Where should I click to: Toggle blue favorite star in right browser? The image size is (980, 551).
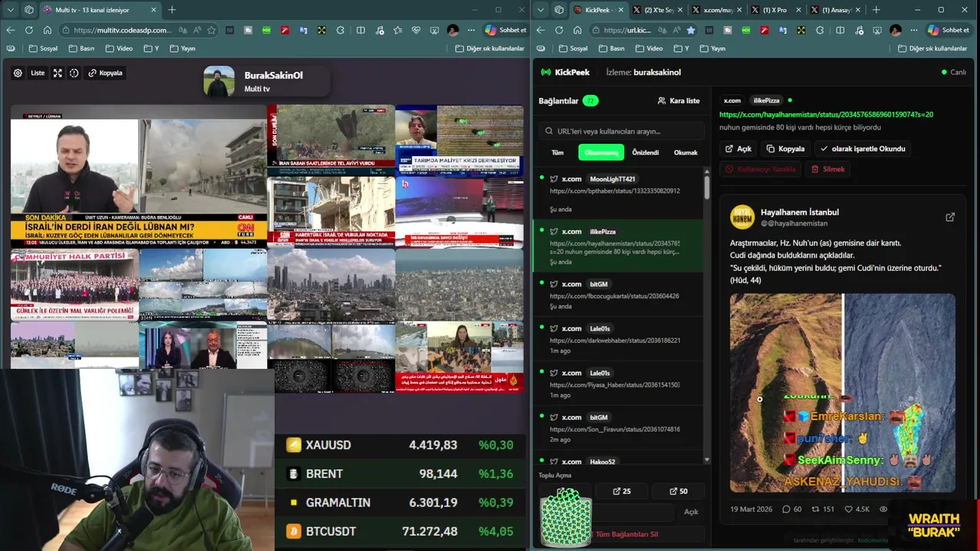pos(691,30)
